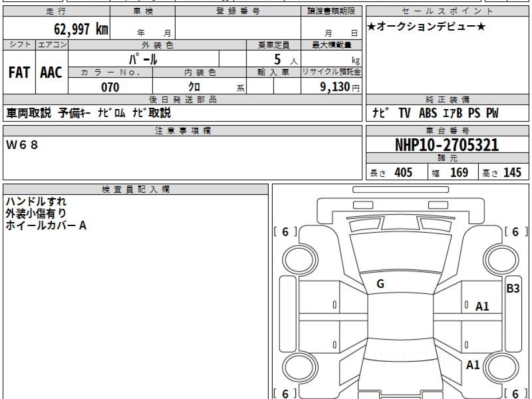This screenshot has width=532, height=399.
Task: Click the AAC air-conditioner value
Action: [52, 73]
